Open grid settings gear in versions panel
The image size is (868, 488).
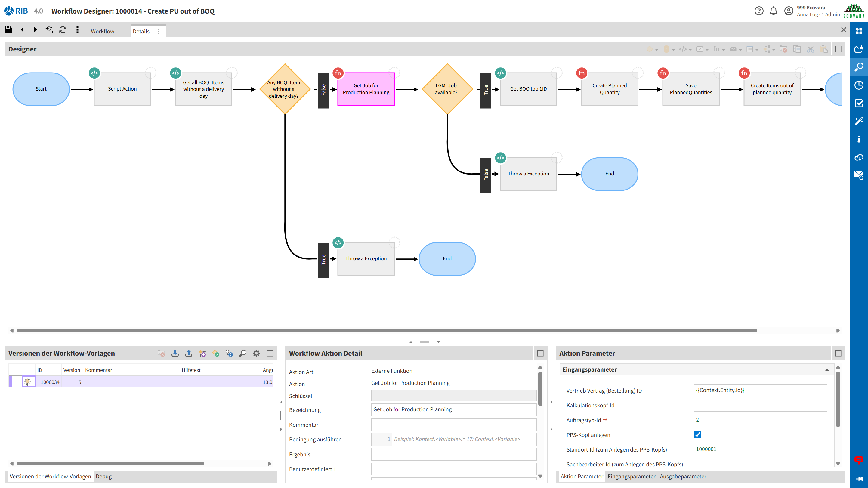click(x=256, y=353)
